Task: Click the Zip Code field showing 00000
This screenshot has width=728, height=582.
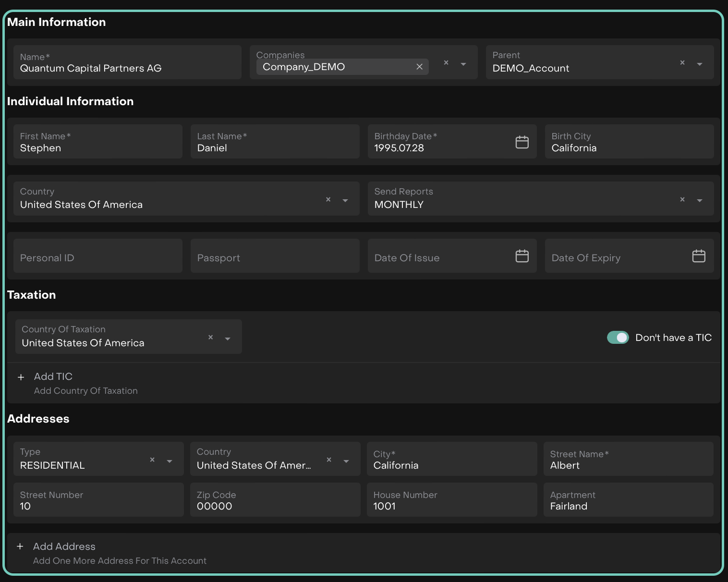Action: click(x=275, y=506)
